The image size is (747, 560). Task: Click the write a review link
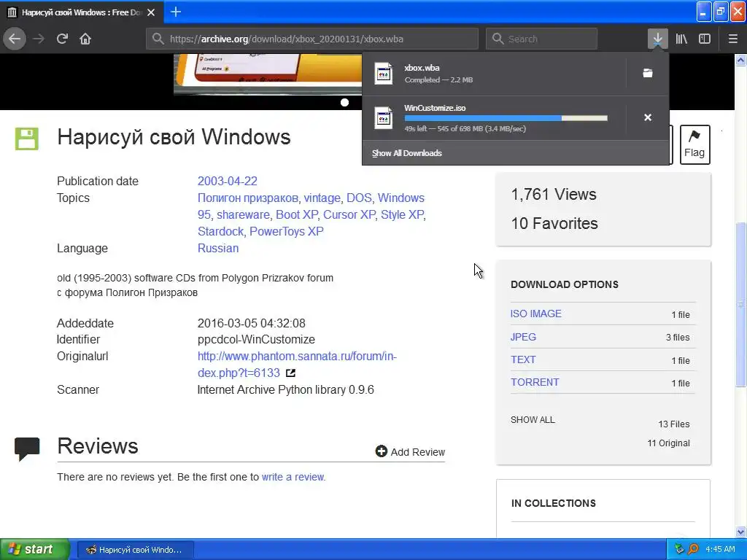(x=293, y=477)
